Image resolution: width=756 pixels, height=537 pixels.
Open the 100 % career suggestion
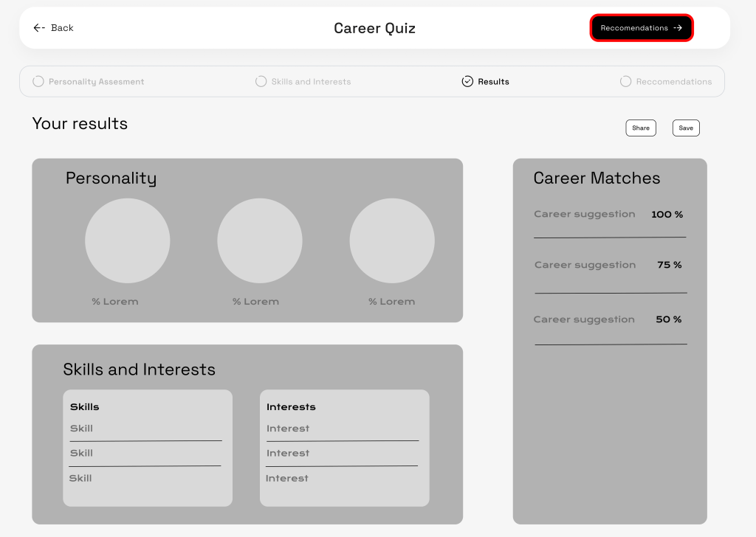tap(584, 215)
